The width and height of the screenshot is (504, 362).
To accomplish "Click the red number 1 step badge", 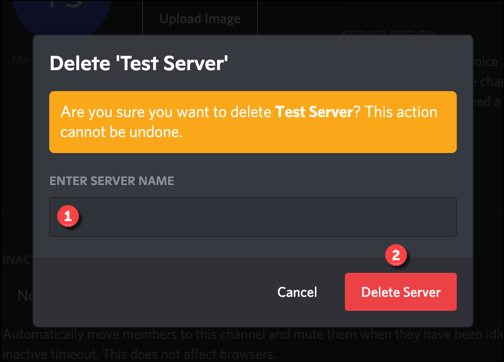I will [68, 216].
